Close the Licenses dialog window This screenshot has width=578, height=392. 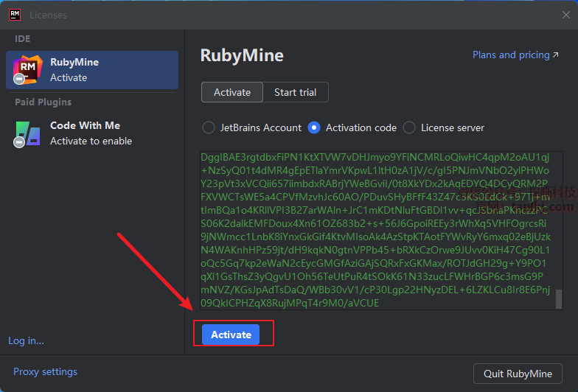[565, 15]
